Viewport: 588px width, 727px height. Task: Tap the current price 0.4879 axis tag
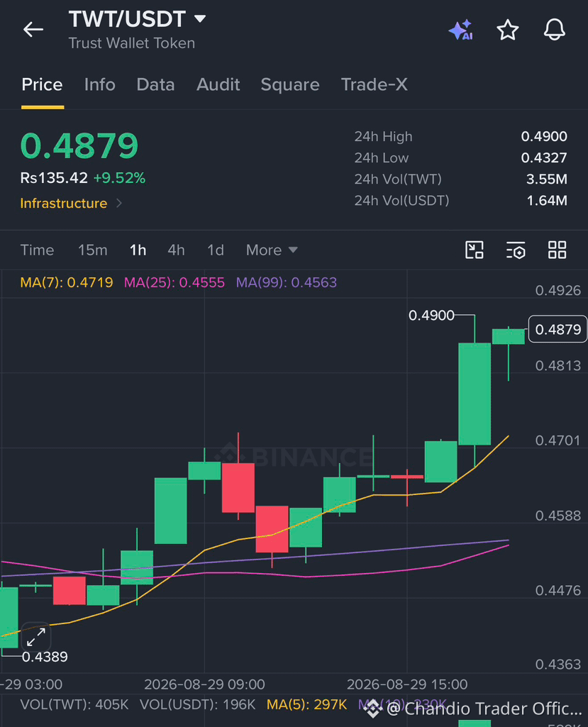[x=558, y=329]
